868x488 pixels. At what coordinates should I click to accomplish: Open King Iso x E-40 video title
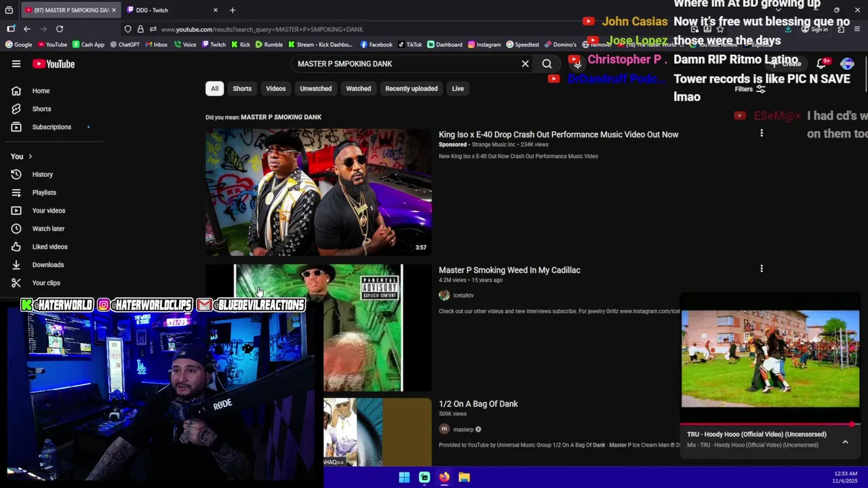pos(558,134)
